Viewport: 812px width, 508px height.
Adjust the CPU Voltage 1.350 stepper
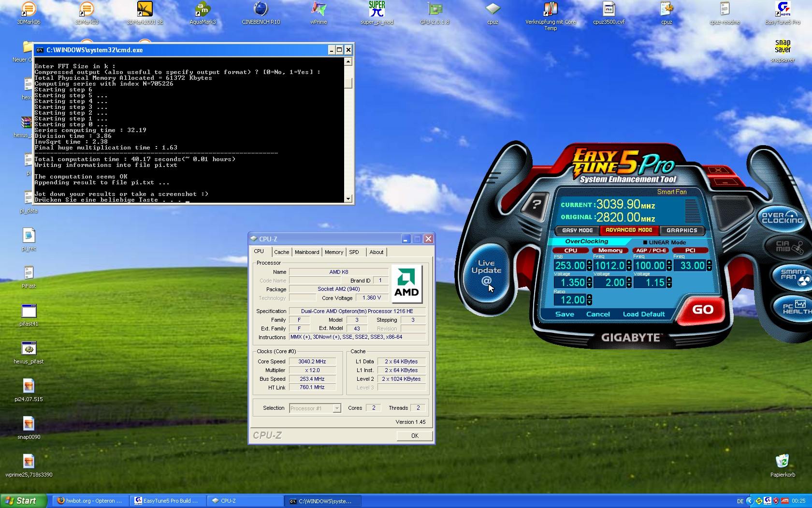point(589,283)
